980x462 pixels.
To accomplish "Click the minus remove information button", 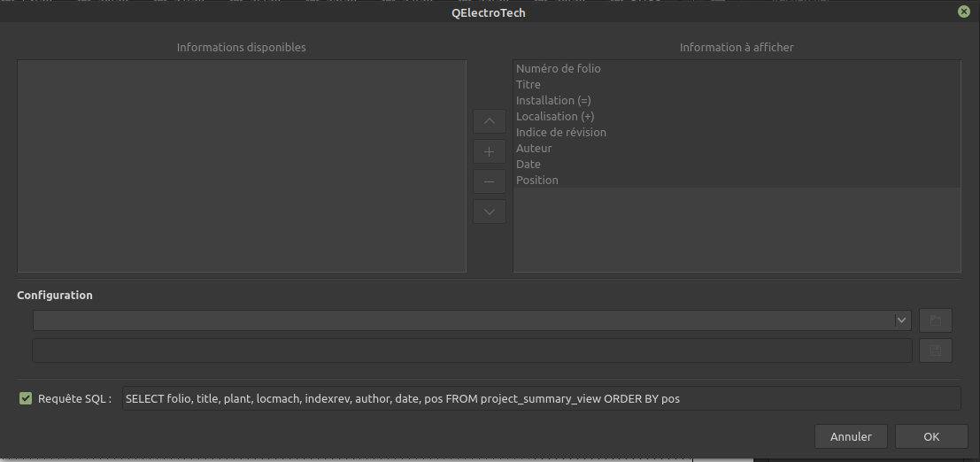I will pos(490,181).
